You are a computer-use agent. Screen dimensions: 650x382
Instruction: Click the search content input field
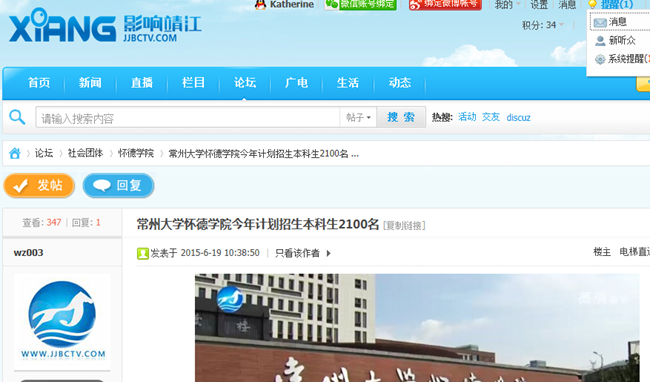(x=187, y=117)
